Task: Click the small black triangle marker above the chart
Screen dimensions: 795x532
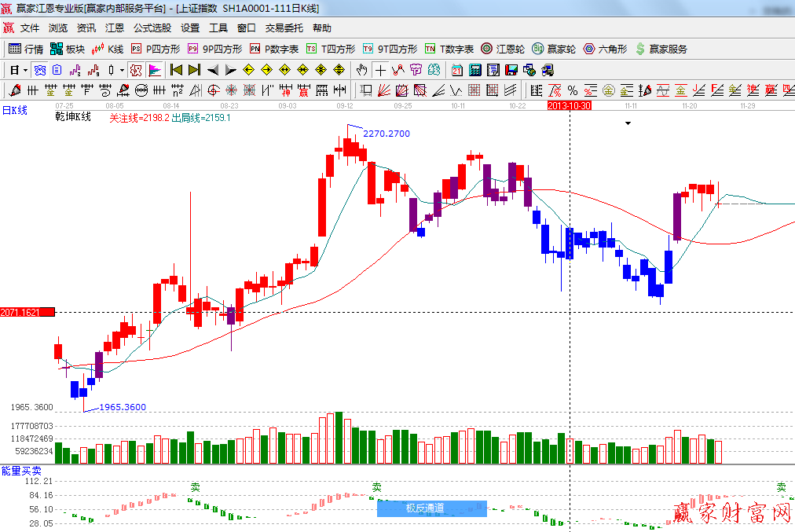Action: click(628, 123)
